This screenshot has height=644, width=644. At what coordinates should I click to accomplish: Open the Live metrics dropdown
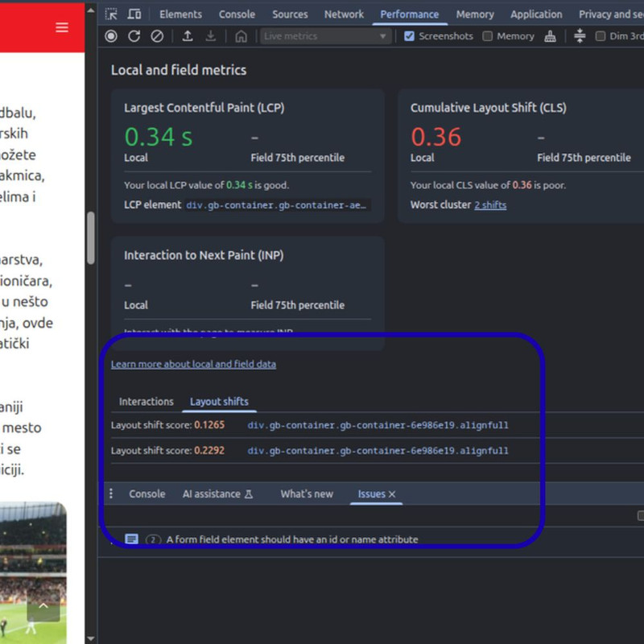click(325, 36)
